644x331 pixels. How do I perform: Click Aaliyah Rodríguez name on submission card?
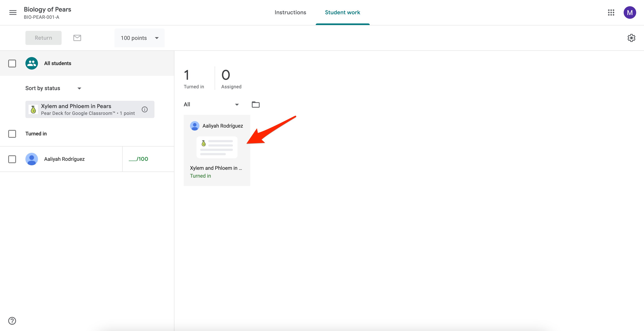[x=222, y=126]
